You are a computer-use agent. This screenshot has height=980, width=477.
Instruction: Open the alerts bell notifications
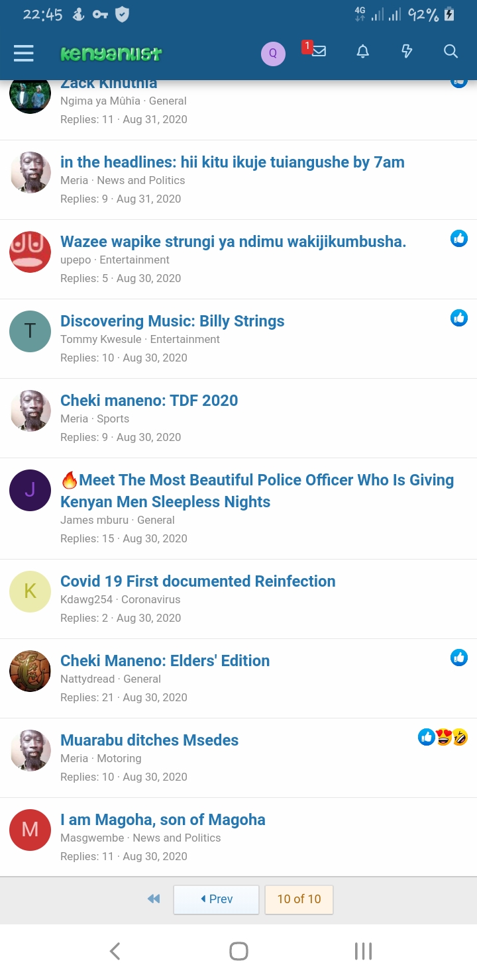[x=363, y=52]
